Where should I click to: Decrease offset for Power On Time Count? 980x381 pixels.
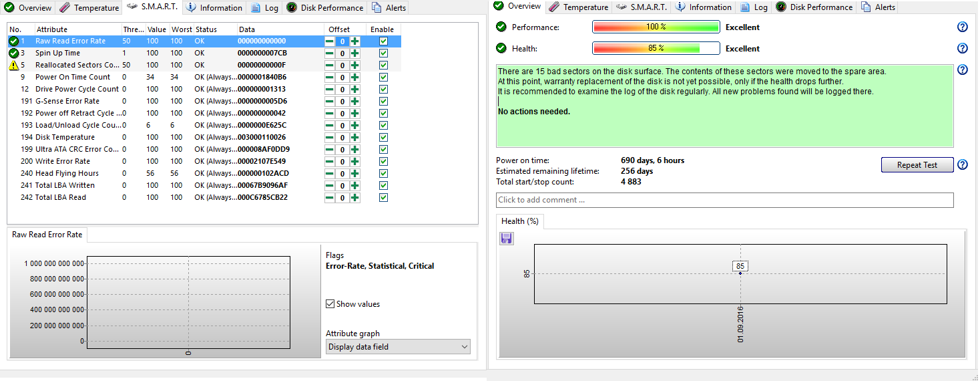tap(330, 78)
